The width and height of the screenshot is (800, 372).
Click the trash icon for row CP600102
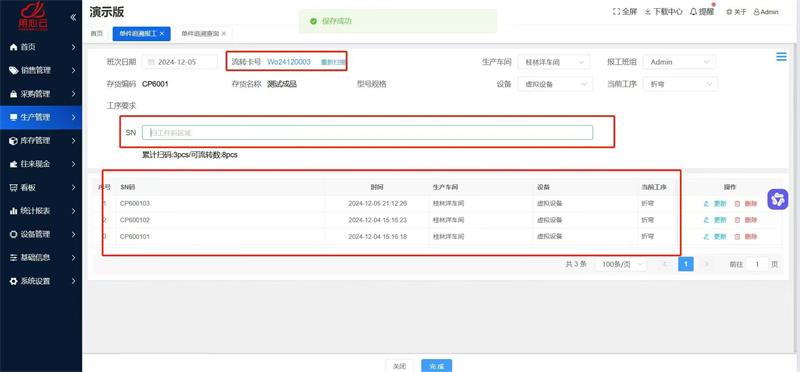(737, 220)
